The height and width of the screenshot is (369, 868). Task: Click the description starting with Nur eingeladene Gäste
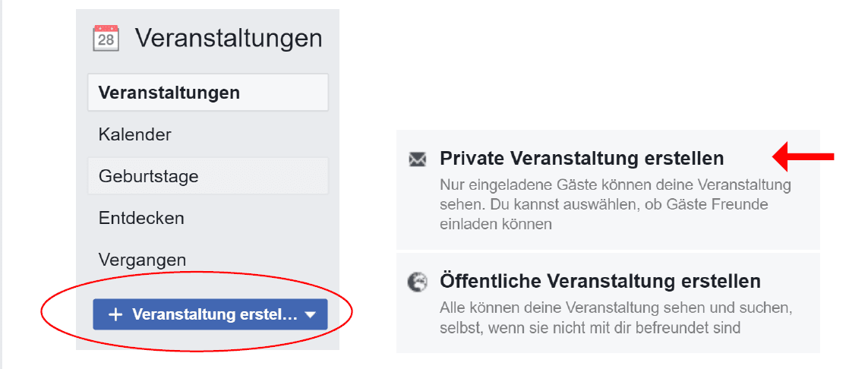pyautogui.click(x=615, y=184)
